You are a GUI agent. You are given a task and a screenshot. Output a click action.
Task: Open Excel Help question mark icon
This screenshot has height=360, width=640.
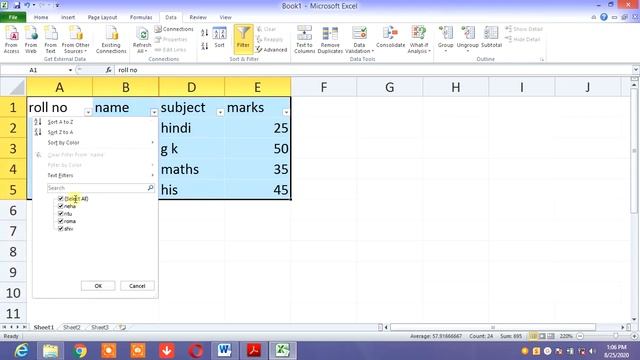pos(604,17)
